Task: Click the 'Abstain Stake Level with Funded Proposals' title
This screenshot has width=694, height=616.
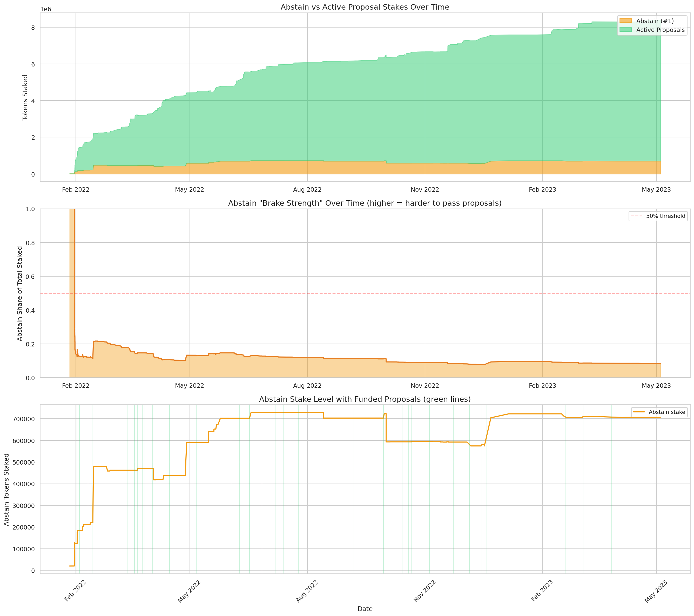Action: [x=365, y=399]
